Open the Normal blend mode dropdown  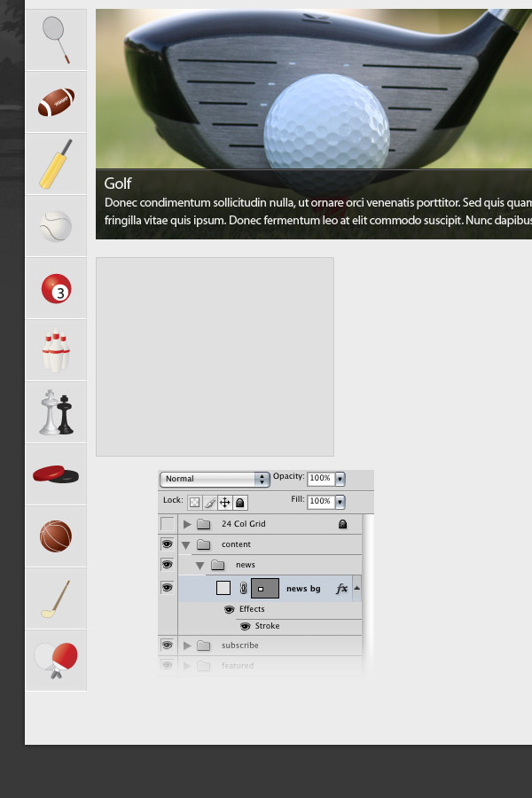[x=215, y=479]
